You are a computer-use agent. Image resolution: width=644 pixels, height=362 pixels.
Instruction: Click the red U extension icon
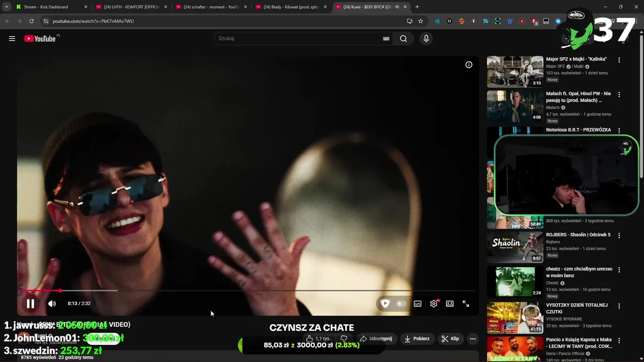tap(522, 21)
